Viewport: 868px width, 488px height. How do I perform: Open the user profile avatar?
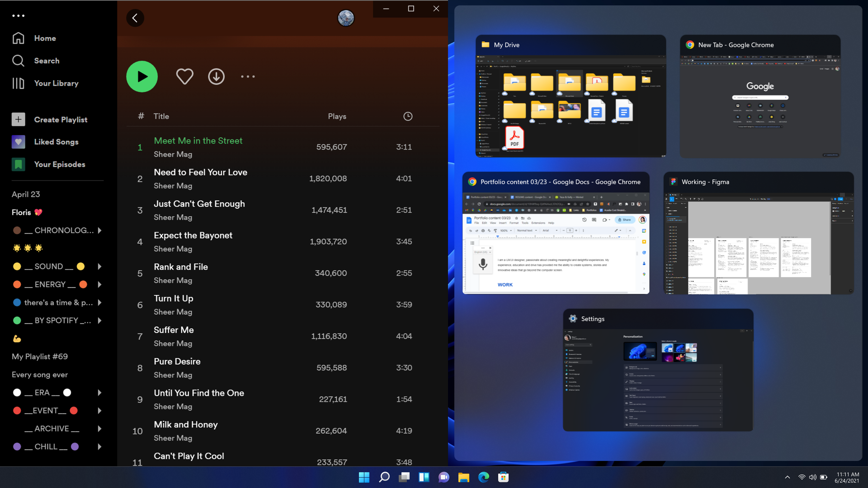point(346,18)
